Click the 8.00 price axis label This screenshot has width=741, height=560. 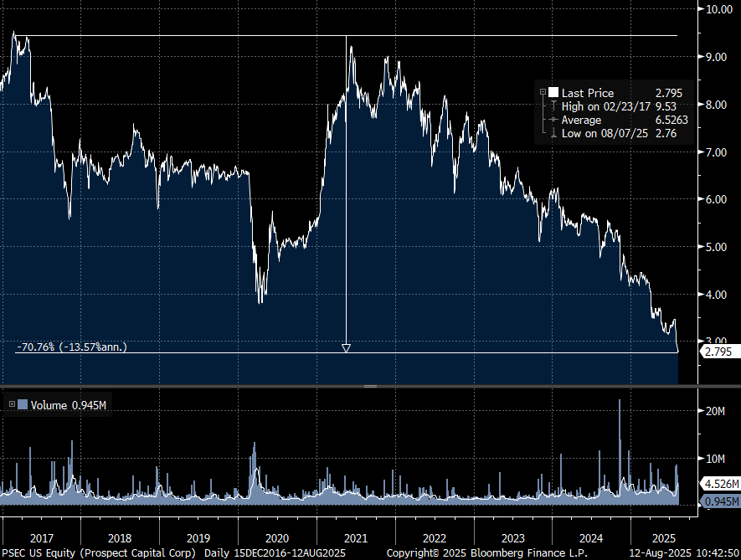click(x=716, y=105)
